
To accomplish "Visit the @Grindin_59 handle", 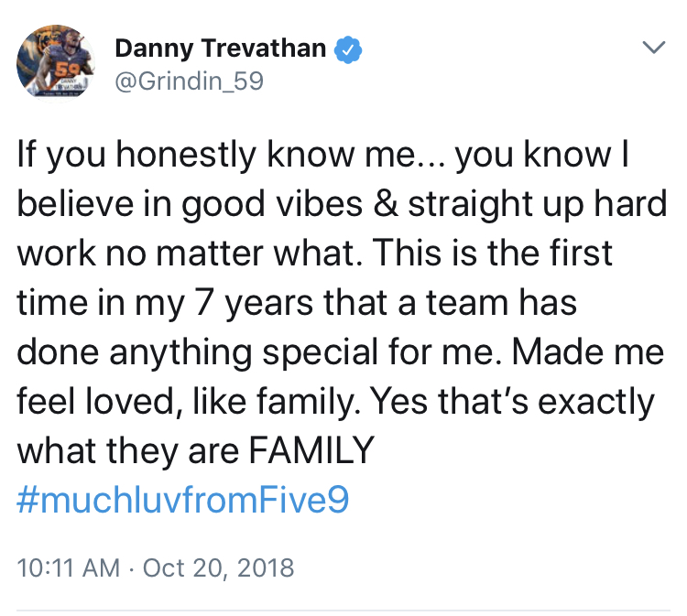I will [189, 81].
